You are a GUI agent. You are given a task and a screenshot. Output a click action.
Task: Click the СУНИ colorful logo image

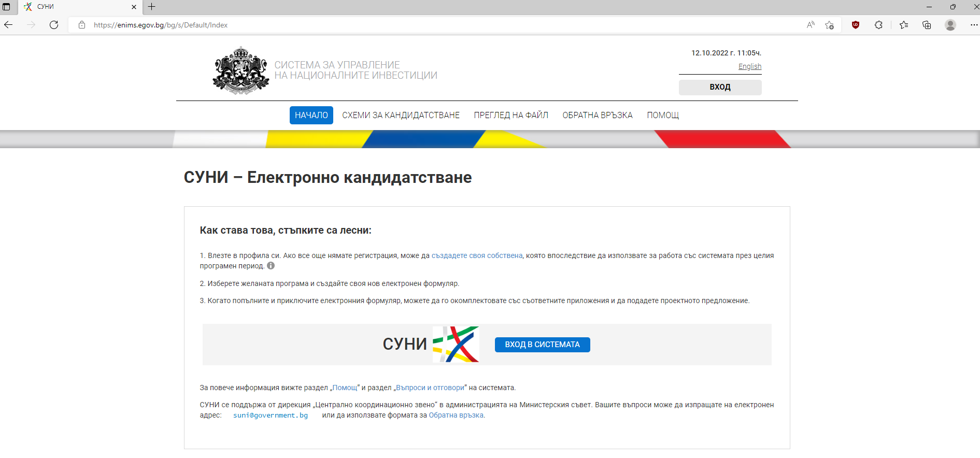[x=456, y=344]
